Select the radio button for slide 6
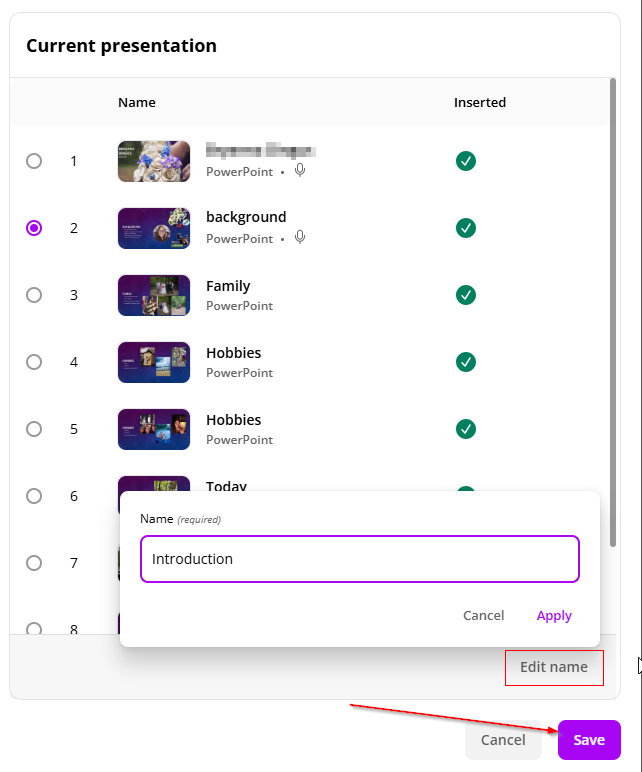Image resolution: width=642 pixels, height=772 pixels. pyautogui.click(x=34, y=496)
